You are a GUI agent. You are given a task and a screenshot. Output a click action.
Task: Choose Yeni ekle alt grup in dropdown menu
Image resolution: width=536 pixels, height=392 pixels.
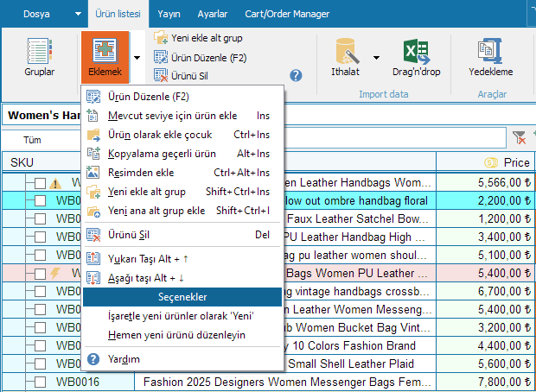[x=182, y=192]
